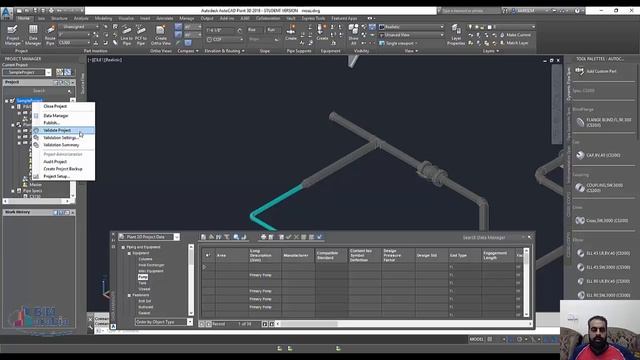The image size is (640, 360).
Task: Open Layer Properties
Action: 456,34
